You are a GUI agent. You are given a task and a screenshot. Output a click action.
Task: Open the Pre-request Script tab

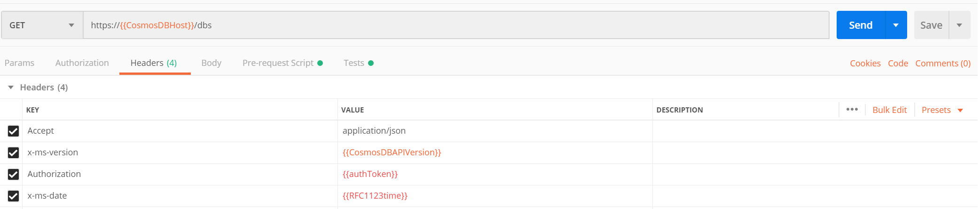[282, 63]
